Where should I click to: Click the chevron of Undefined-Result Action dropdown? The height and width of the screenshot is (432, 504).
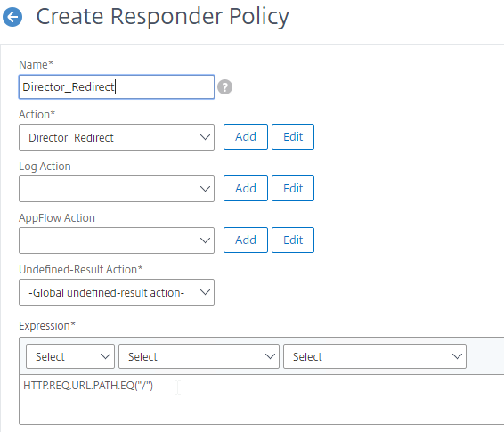click(x=205, y=292)
